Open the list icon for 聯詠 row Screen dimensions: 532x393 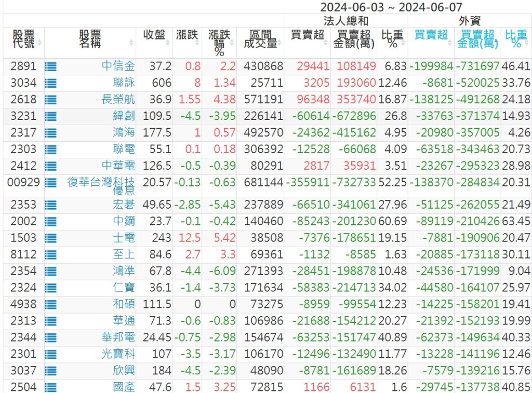pos(50,83)
